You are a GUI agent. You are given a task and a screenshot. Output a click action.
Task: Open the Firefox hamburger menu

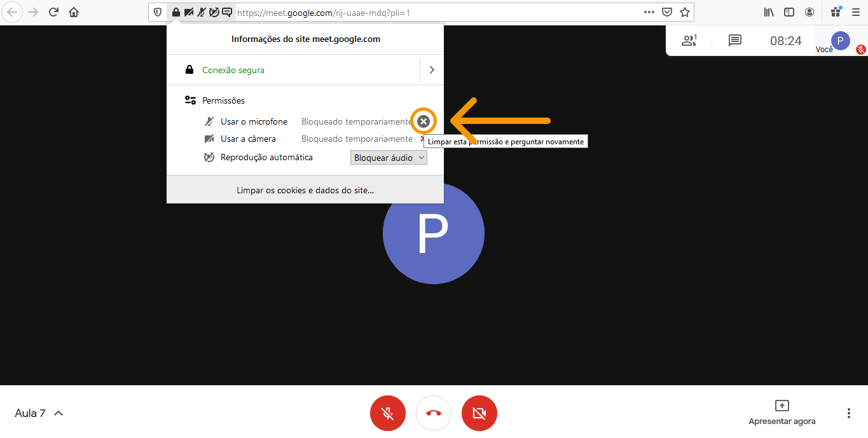[x=855, y=12]
